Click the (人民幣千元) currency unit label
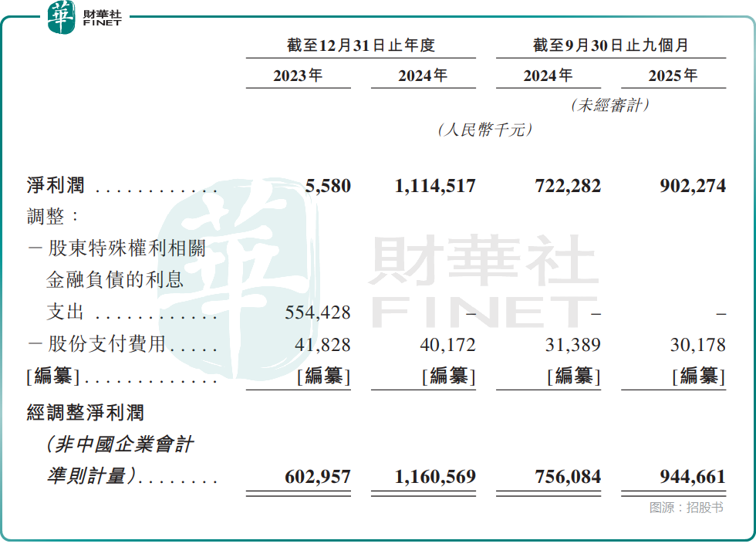 484,130
